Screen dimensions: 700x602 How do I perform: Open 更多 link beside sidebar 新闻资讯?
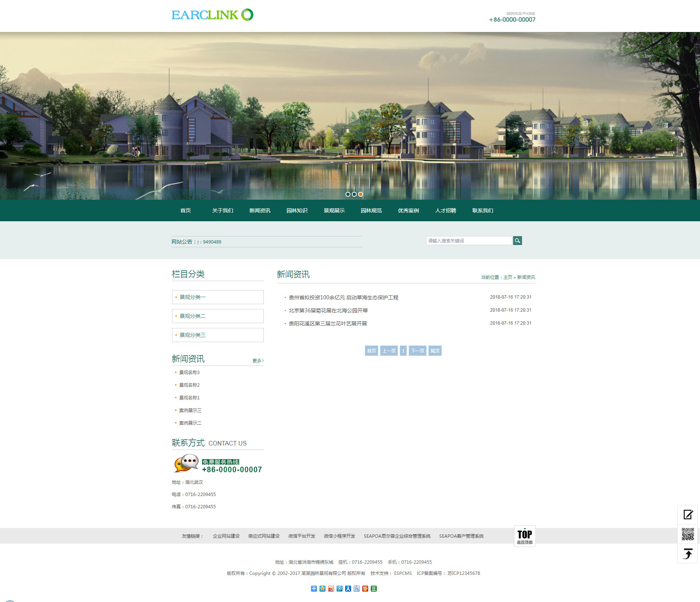point(258,361)
